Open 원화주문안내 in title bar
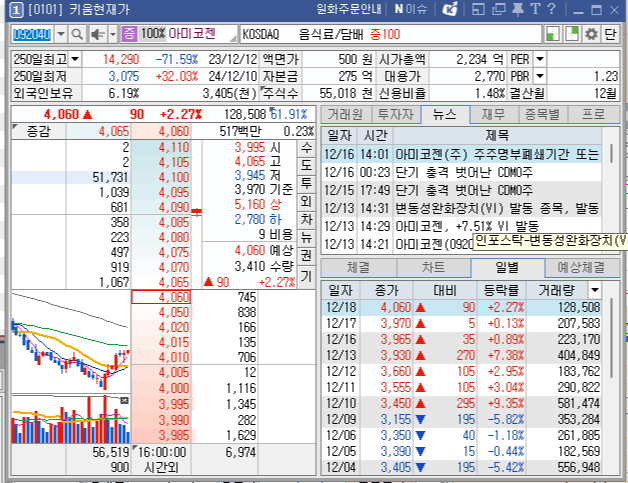This screenshot has height=483, width=628. (x=348, y=9)
